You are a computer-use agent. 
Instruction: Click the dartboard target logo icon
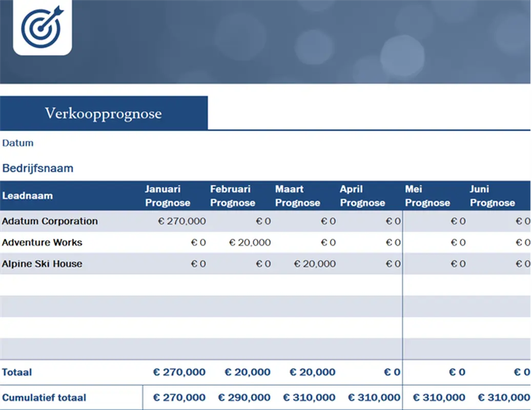[42, 28]
